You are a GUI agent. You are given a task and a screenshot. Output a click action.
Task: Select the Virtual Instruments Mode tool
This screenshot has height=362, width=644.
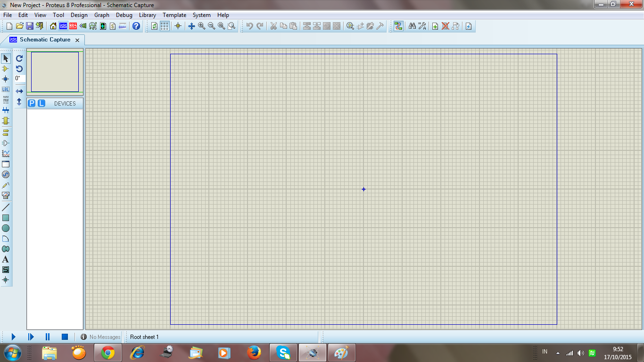click(x=6, y=195)
